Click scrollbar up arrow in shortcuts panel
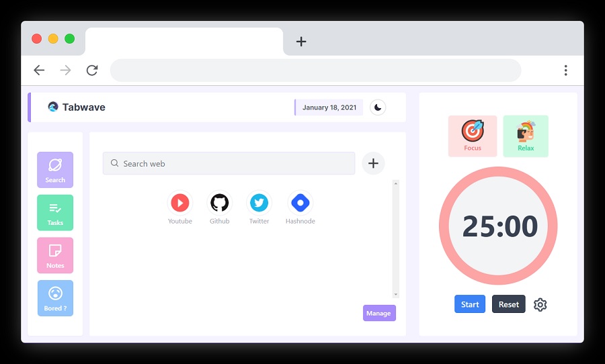 [x=395, y=183]
